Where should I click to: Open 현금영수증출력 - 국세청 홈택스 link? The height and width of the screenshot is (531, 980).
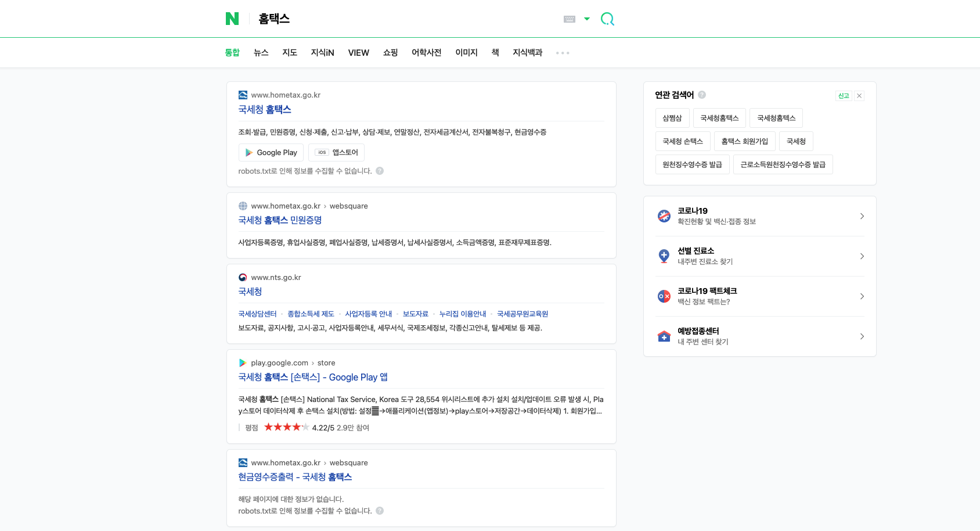coord(295,477)
